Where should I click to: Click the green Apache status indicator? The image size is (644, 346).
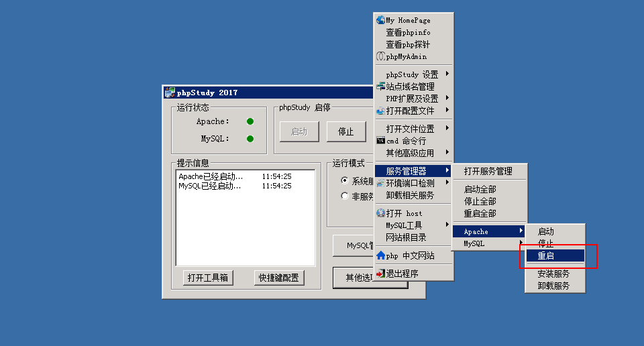(250, 121)
